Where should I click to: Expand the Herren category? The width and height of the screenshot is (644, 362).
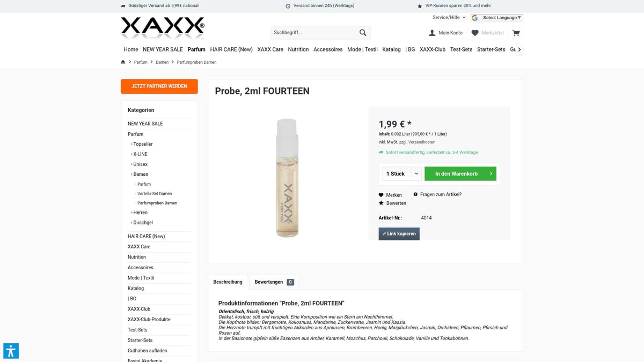pos(140,212)
